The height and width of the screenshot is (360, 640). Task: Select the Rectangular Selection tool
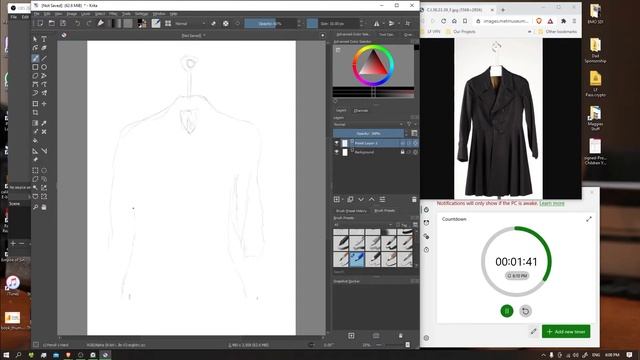[36, 170]
